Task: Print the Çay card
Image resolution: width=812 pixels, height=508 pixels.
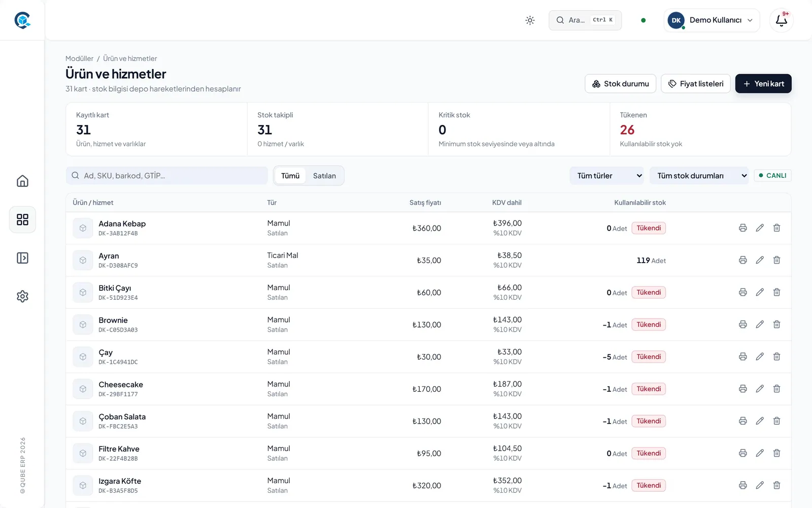Action: [x=742, y=357]
